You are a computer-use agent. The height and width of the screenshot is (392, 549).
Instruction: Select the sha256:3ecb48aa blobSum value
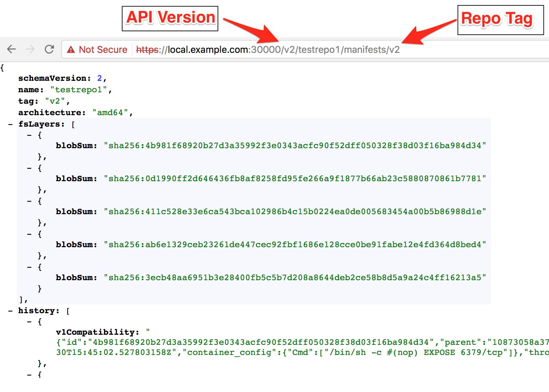coord(295,277)
